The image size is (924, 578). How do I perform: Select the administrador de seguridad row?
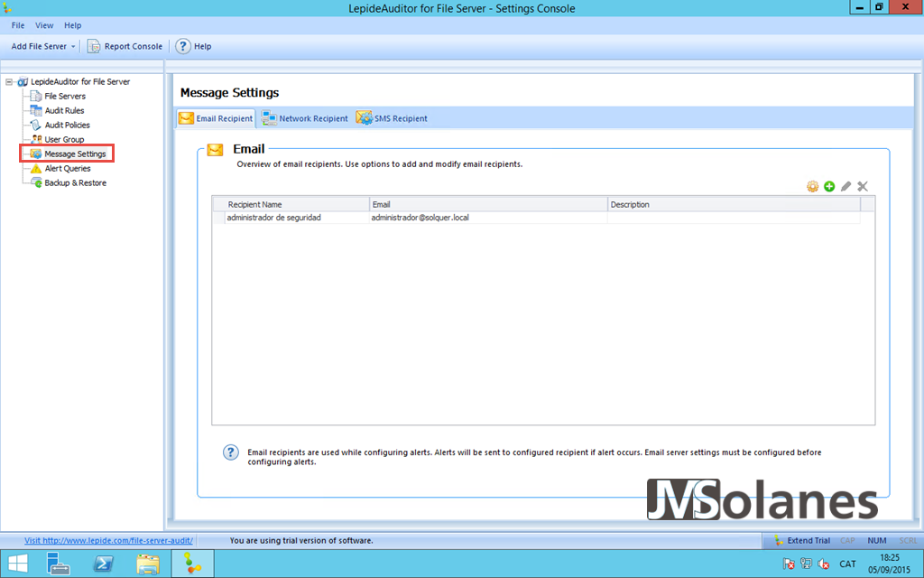click(536, 218)
